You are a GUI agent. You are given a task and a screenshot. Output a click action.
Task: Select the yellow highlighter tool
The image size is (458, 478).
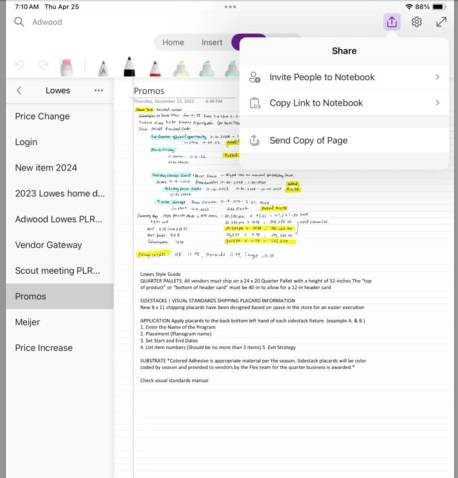coord(181,68)
